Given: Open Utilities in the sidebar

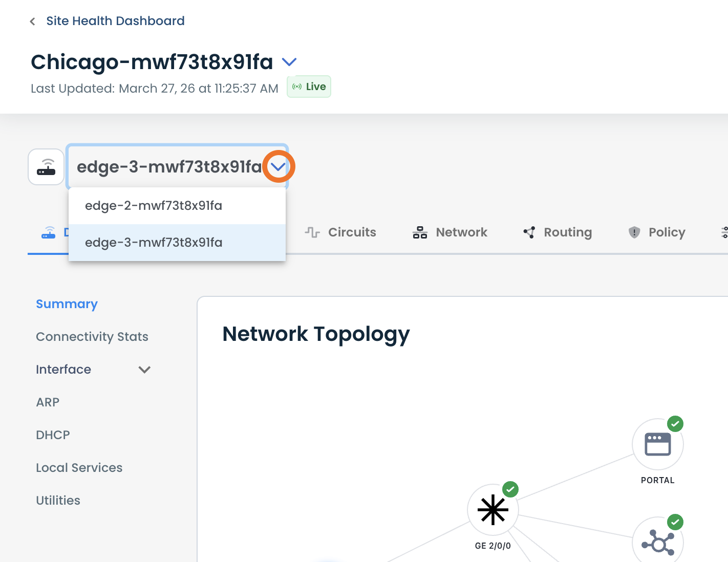Looking at the screenshot, I should [x=58, y=501].
